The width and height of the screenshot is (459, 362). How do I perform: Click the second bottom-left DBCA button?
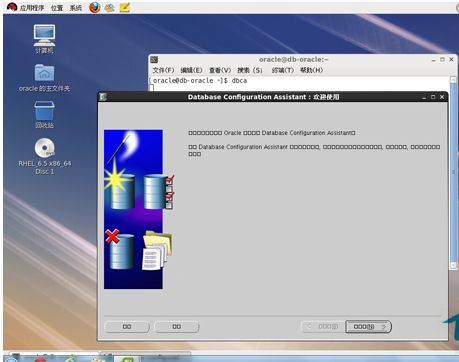tap(177, 327)
